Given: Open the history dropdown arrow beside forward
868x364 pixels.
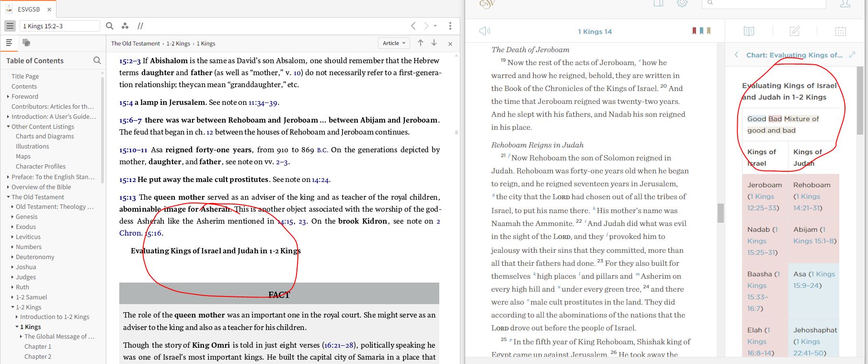Looking at the screenshot, I should 435,26.
